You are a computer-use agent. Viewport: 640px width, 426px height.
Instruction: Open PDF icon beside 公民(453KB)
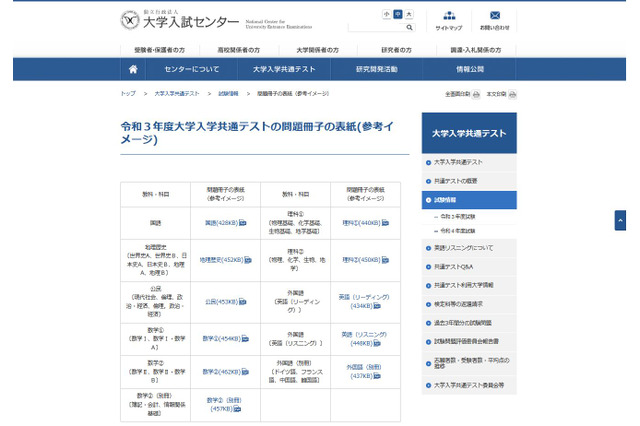click(243, 302)
